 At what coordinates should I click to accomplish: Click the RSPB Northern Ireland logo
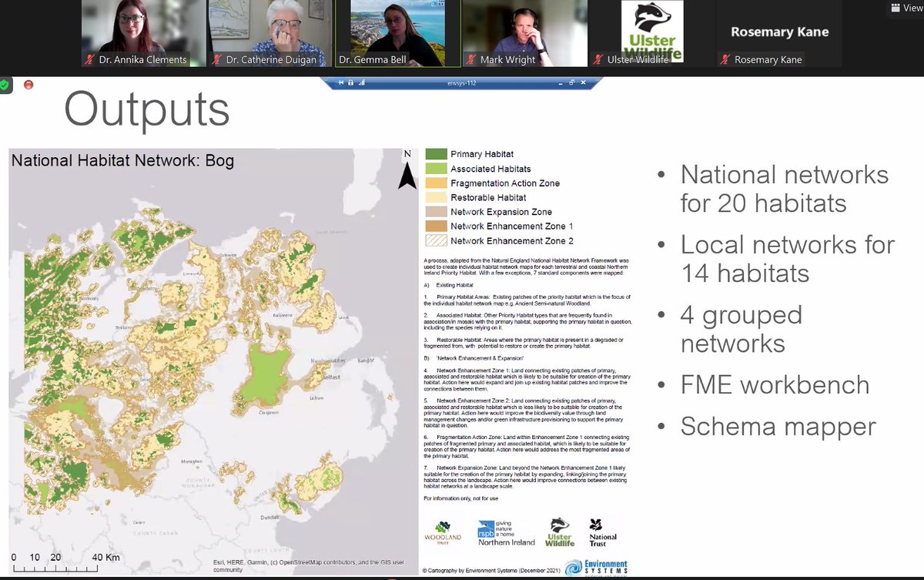point(506,532)
